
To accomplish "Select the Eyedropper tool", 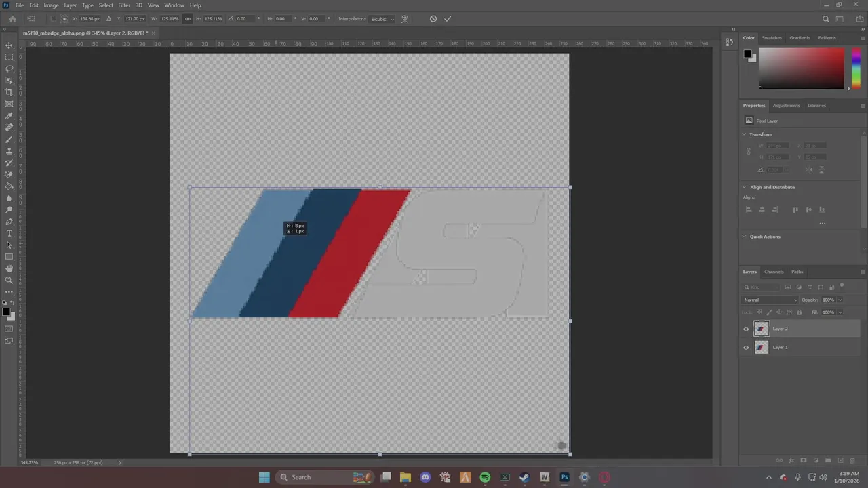I will [x=9, y=116].
